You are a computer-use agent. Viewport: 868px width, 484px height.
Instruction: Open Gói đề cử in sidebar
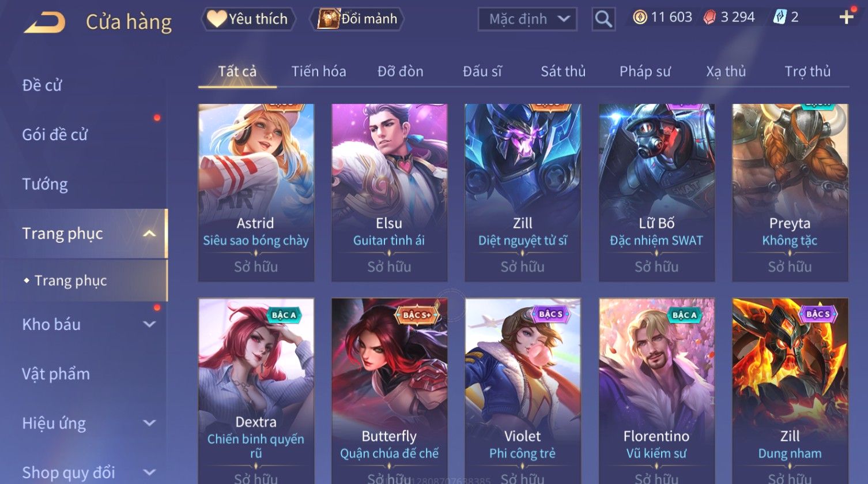click(55, 134)
